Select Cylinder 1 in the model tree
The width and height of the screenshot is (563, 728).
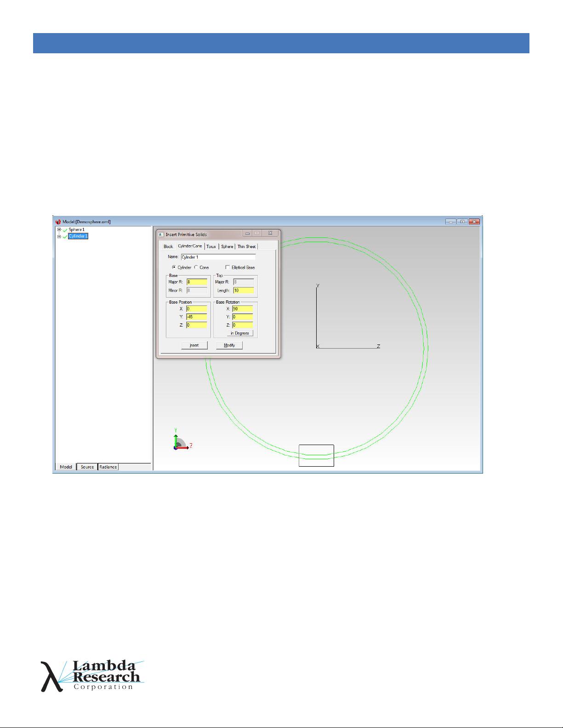pos(78,236)
